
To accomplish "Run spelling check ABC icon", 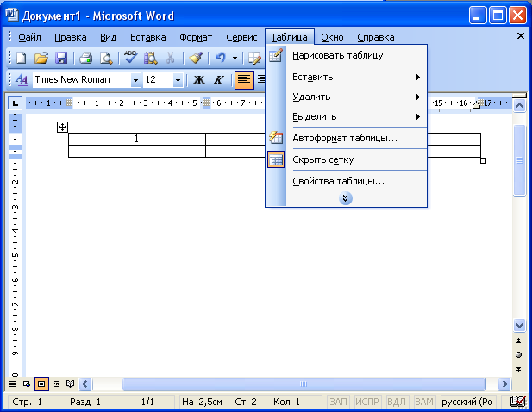I will tap(130, 57).
